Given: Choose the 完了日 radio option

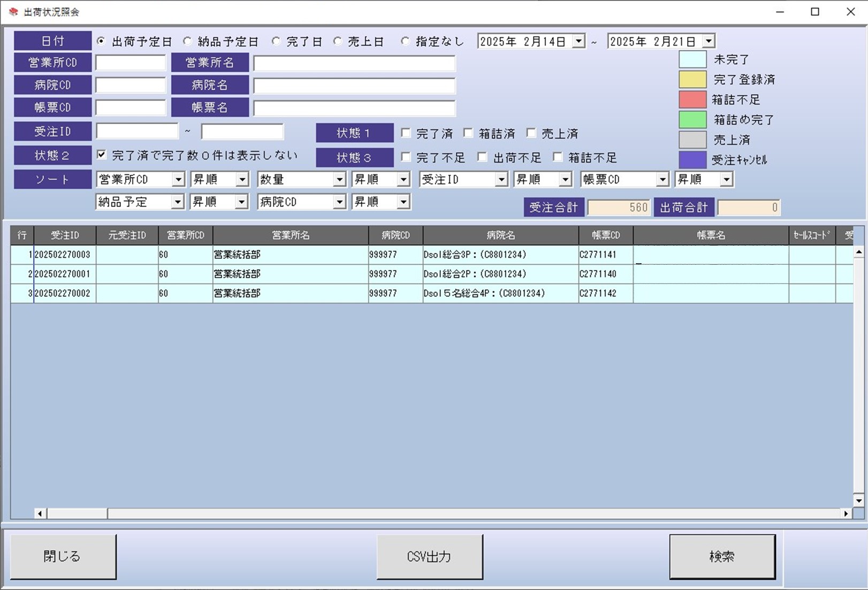Looking at the screenshot, I should 276,41.
